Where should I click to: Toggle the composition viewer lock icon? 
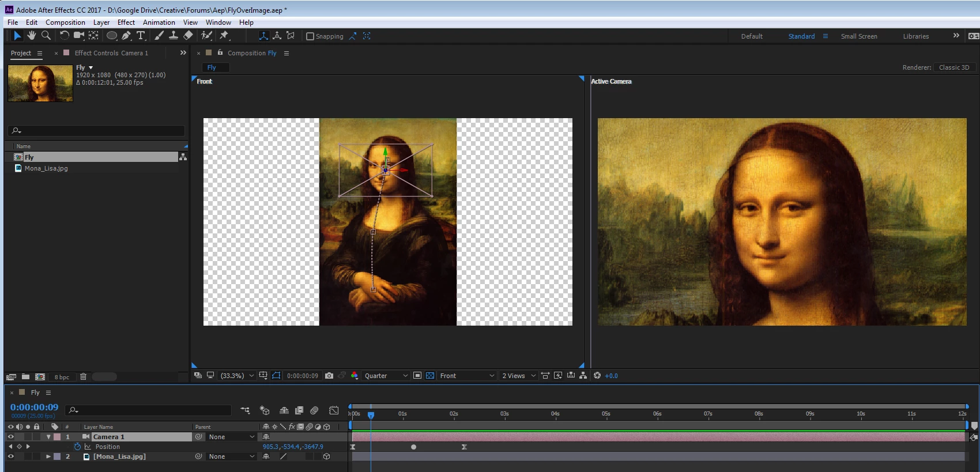220,52
